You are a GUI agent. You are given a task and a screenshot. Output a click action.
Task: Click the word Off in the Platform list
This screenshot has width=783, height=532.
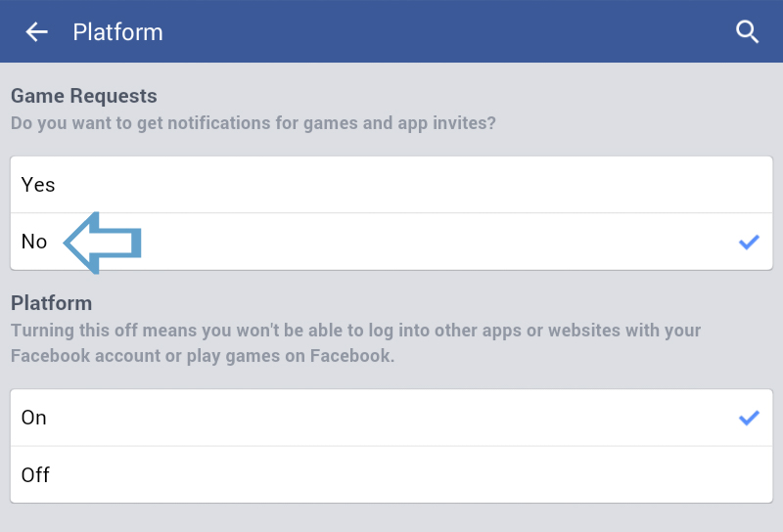point(35,475)
